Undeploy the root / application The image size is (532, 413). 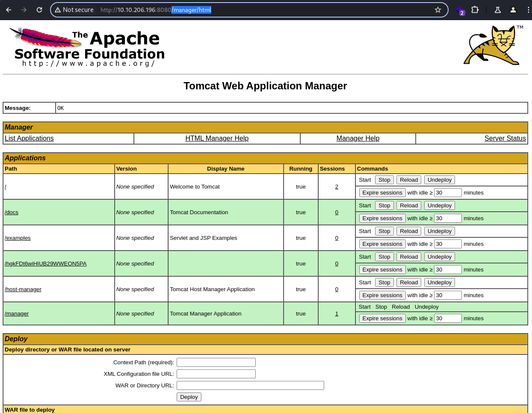[x=440, y=180]
